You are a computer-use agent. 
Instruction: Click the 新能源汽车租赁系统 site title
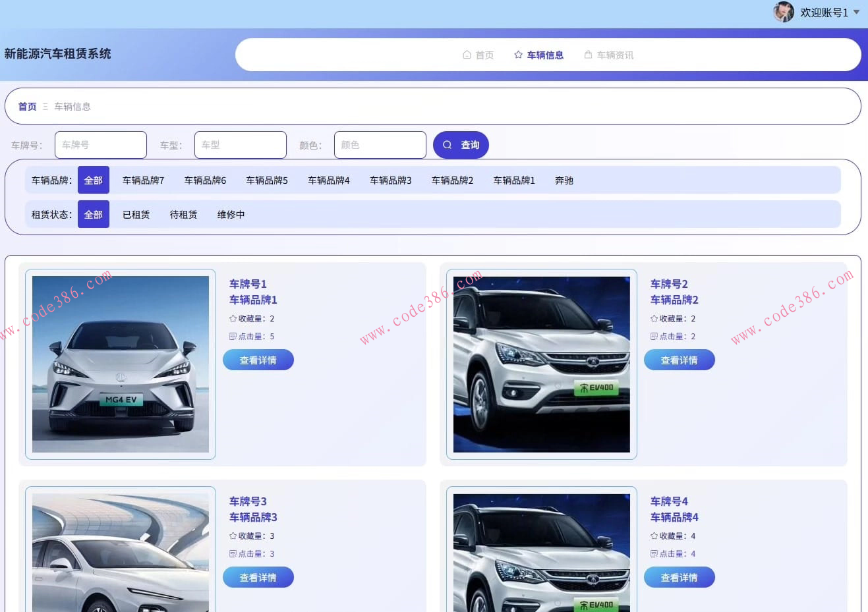58,54
